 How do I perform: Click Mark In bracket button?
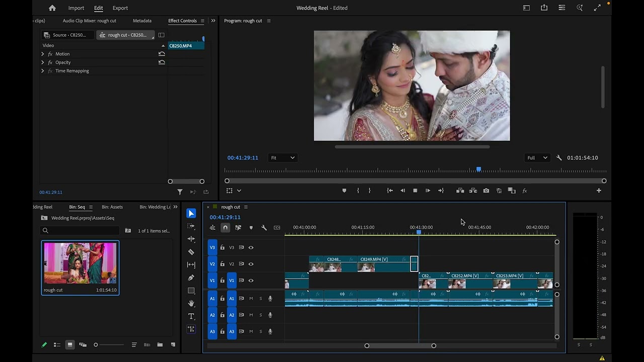pyautogui.click(x=358, y=191)
